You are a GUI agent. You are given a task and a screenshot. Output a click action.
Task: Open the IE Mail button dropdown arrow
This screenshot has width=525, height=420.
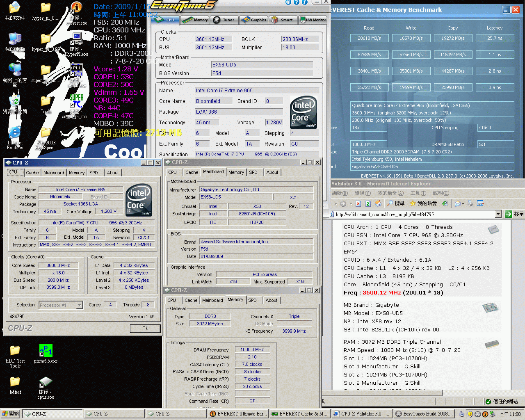(x=463, y=204)
